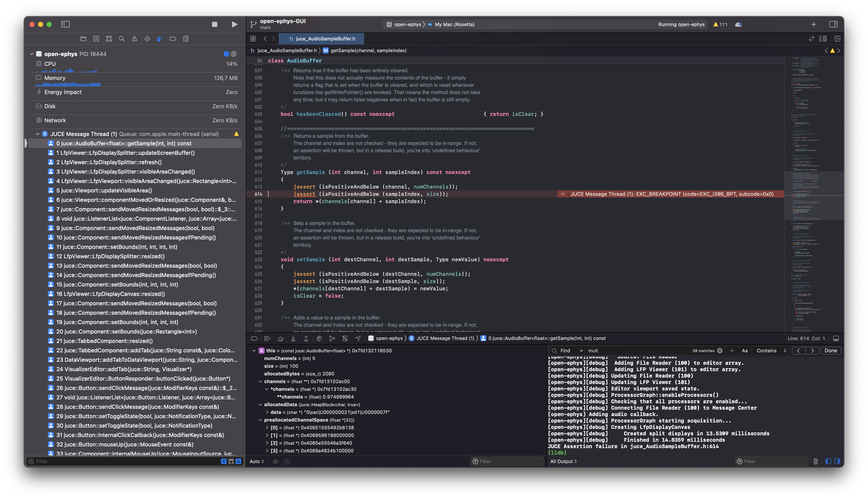Click the source control branch icon
The image size is (868, 499).
click(x=253, y=24)
